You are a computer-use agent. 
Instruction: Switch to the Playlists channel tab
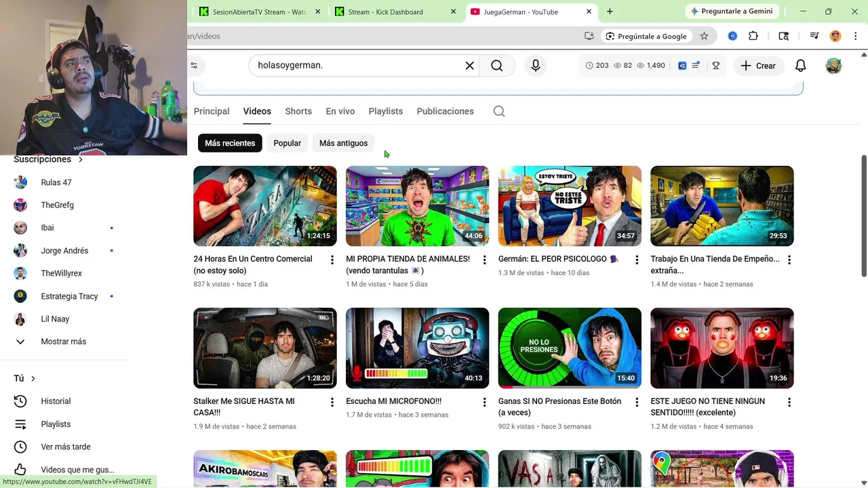(386, 111)
